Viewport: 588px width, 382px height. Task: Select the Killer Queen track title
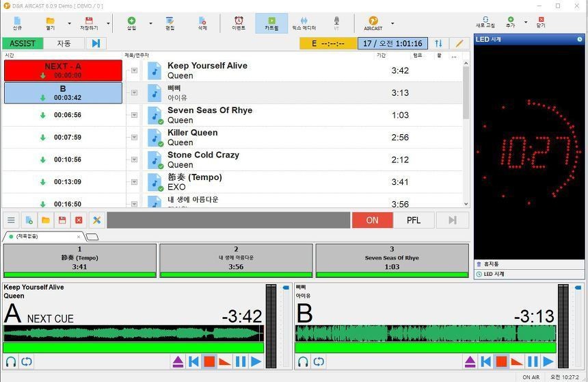[192, 133]
